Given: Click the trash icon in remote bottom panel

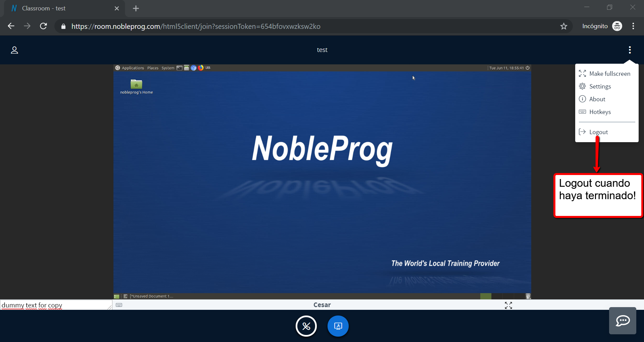Looking at the screenshot, I should pos(528,296).
